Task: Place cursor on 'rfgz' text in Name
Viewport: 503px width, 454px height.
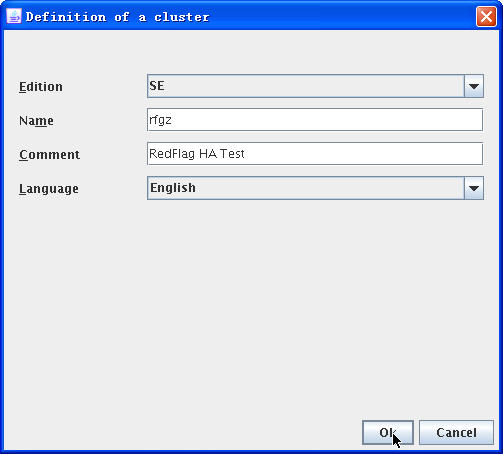Action: [x=160, y=120]
